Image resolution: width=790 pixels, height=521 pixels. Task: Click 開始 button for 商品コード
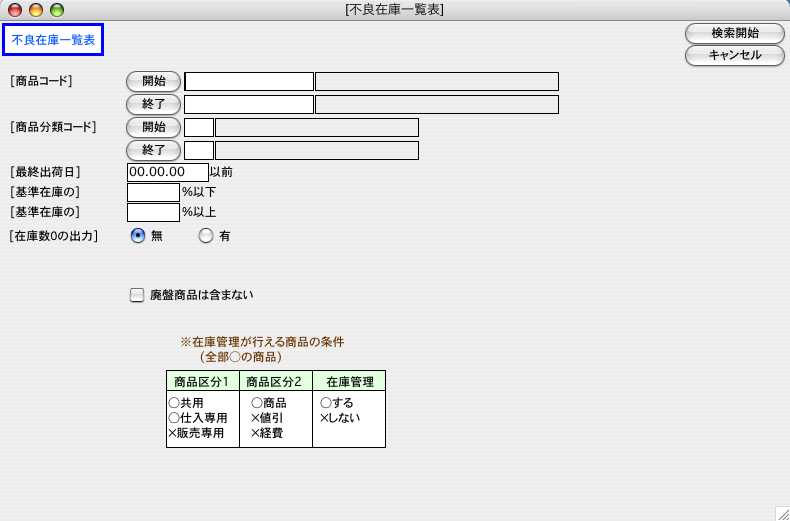coord(153,81)
